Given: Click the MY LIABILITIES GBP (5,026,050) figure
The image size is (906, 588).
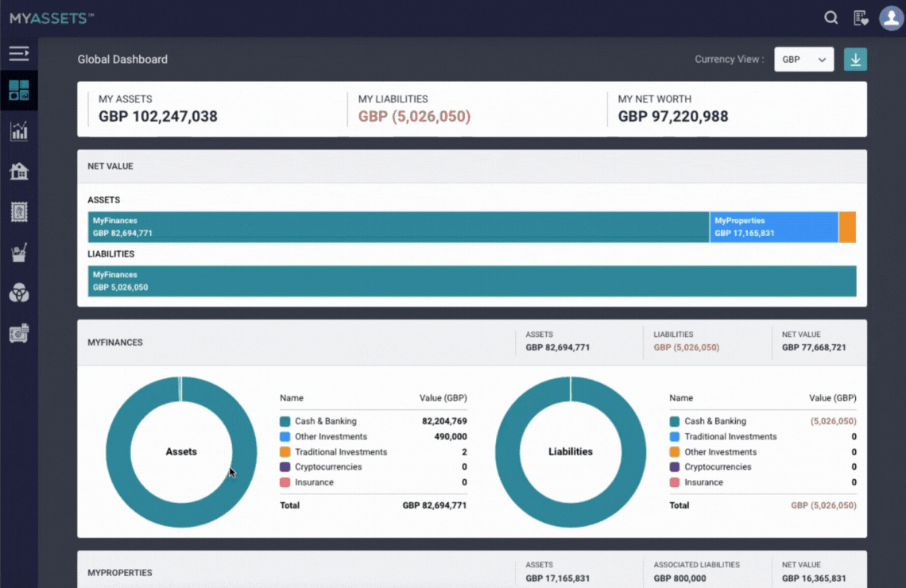Looking at the screenshot, I should pos(414,116).
